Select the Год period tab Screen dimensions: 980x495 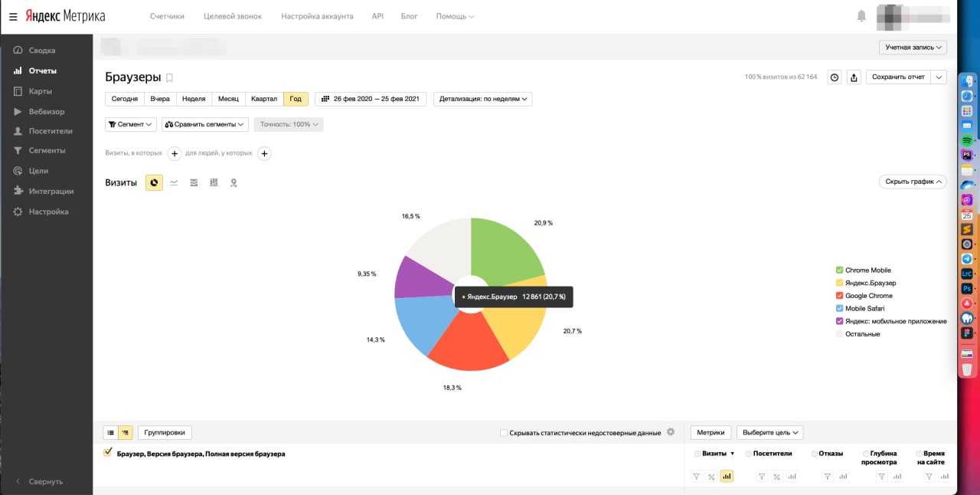[296, 99]
